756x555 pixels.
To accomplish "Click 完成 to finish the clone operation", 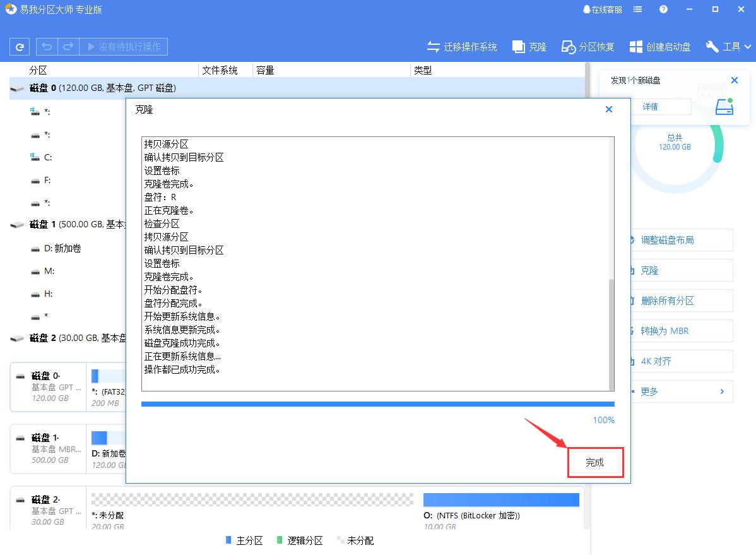I will tap(595, 462).
